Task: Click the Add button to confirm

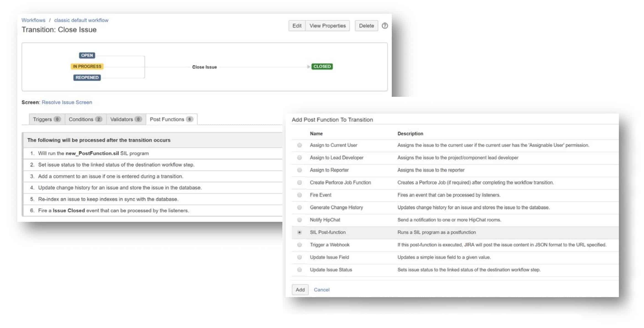Action: click(x=300, y=290)
